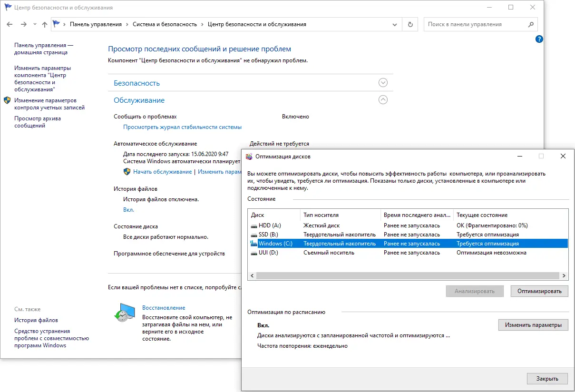This screenshot has width=575, height=392.
Task: Open the 'Восстановление' link
Action: click(164, 308)
